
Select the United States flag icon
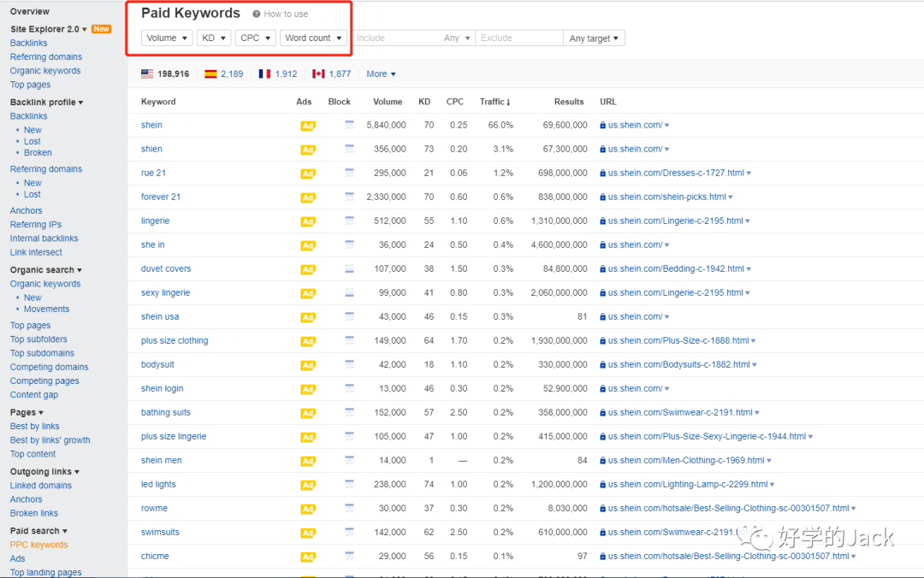pos(147,74)
